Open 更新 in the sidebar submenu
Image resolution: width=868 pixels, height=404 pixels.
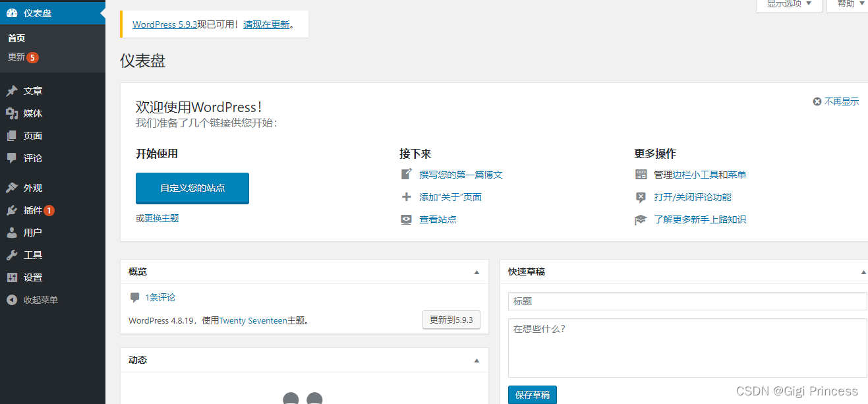click(x=16, y=57)
